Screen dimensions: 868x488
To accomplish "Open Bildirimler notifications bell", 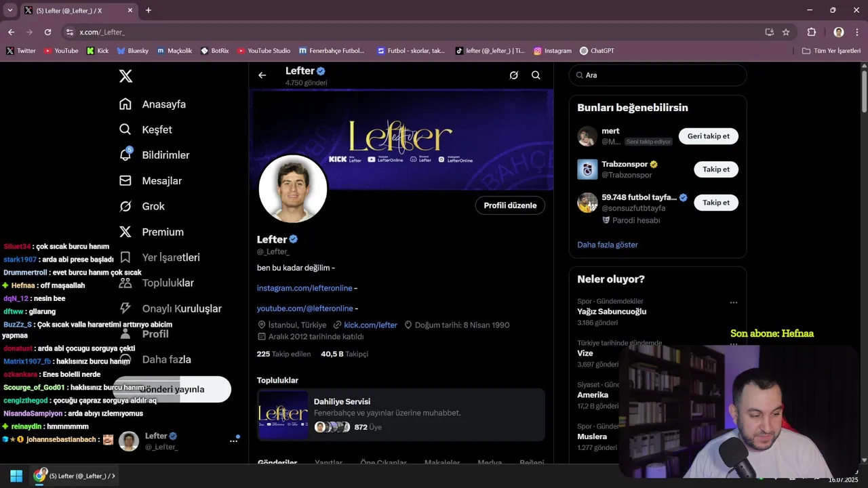I will [125, 155].
